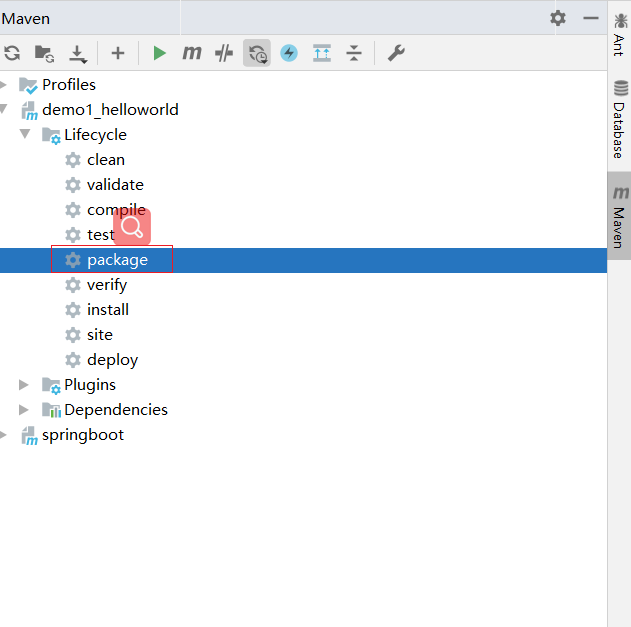Run the selected Maven build
631x627 pixels.
[159, 53]
